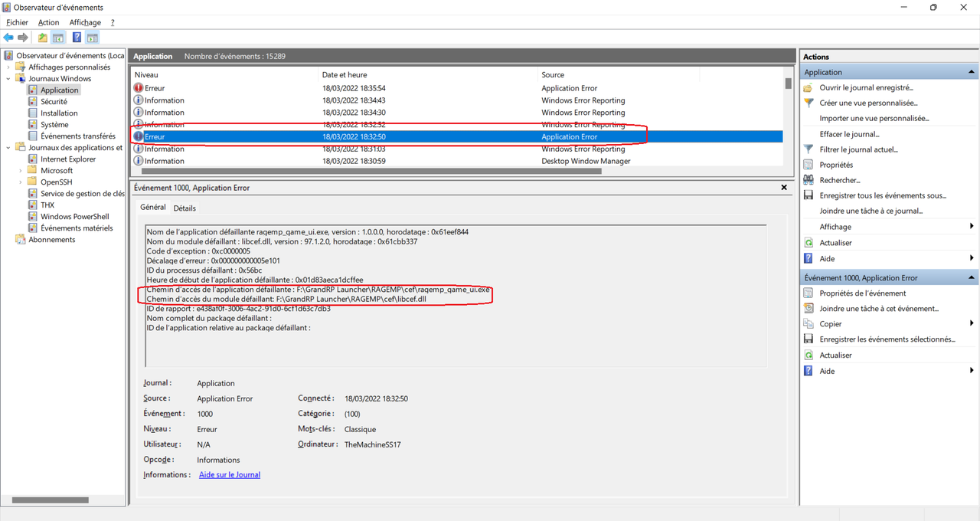Click the Back arrow toolbar icon

click(8, 38)
